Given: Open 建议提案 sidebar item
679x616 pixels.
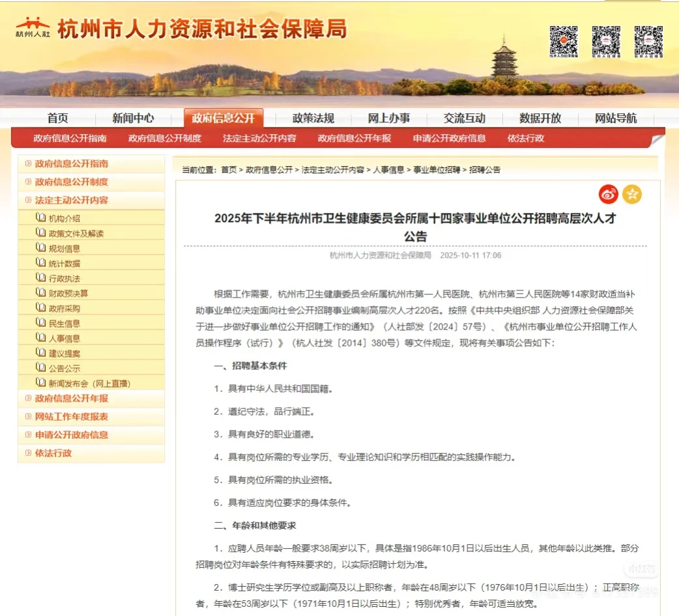Looking at the screenshot, I should 64,354.
